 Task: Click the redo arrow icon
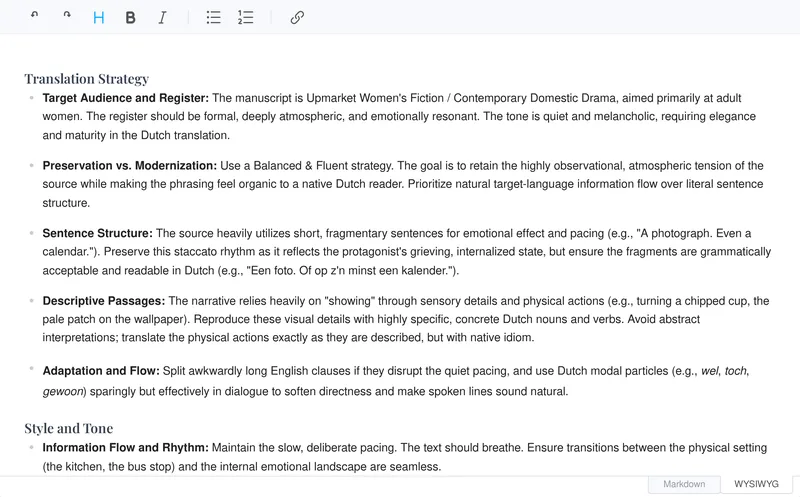67,15
